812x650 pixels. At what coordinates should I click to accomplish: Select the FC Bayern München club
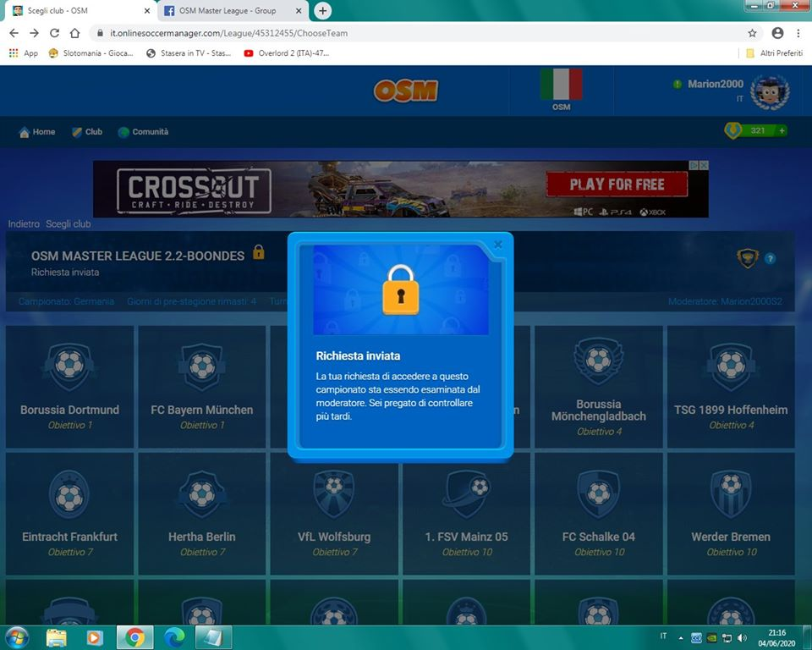pos(202,387)
